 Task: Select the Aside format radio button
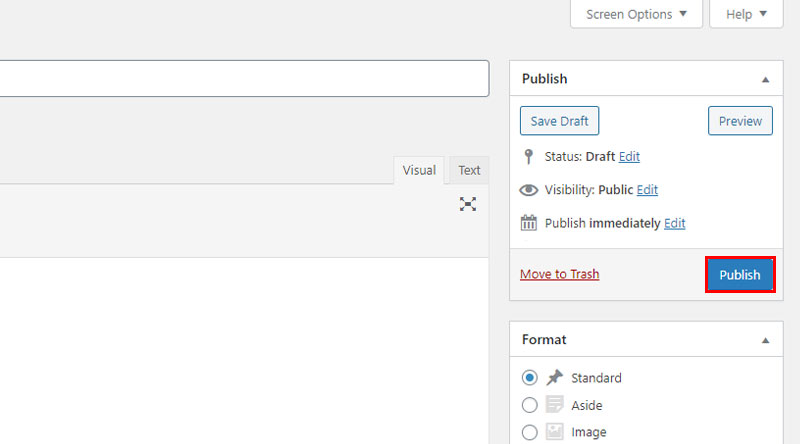530,405
